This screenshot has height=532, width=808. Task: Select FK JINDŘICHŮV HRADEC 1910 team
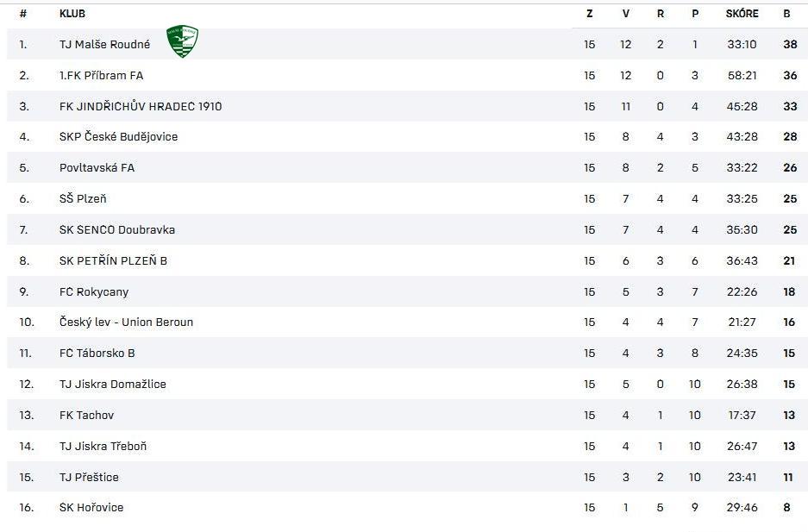pyautogui.click(x=141, y=107)
